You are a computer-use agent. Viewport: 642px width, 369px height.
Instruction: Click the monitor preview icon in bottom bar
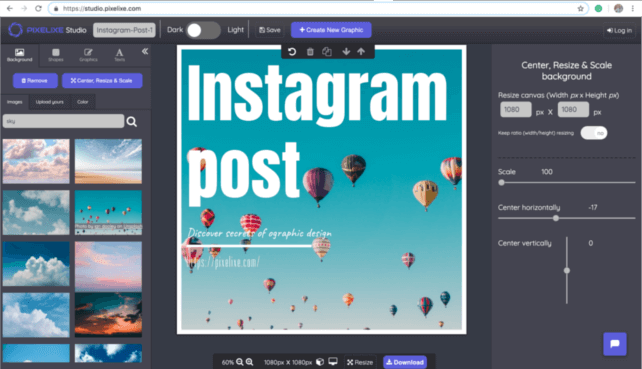click(333, 362)
